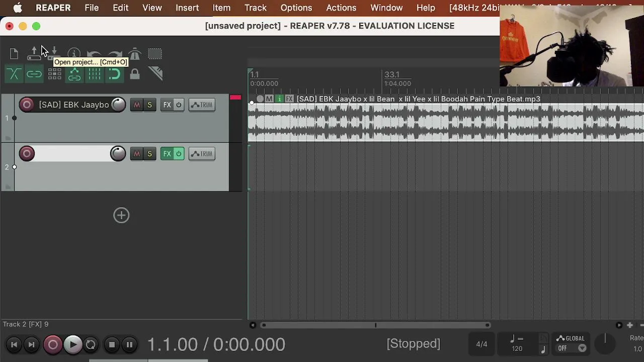Click the transport Pause button
This screenshot has height=362, width=644.
(x=129, y=344)
